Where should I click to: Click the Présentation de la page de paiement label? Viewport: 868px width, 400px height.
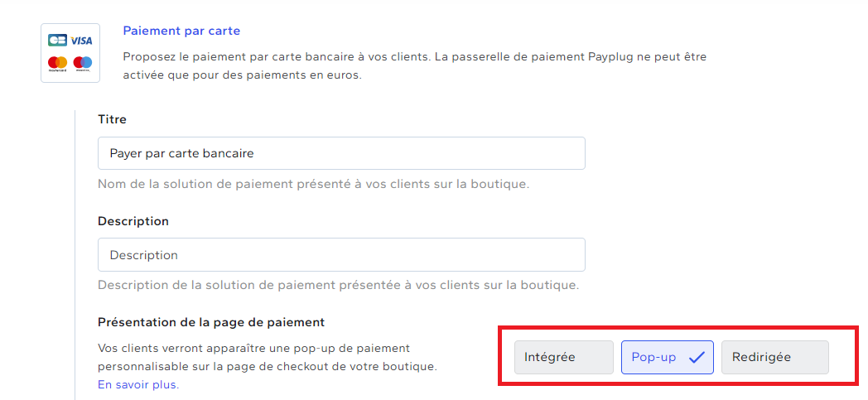211,322
